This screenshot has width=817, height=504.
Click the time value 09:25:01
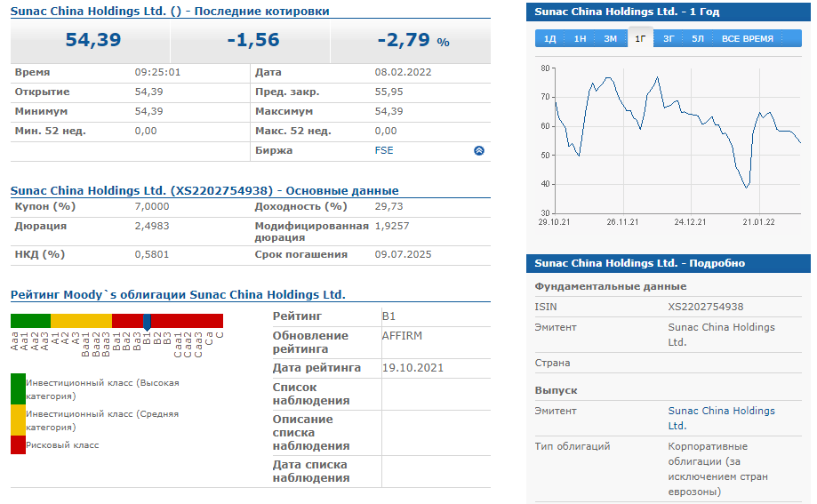[157, 72]
